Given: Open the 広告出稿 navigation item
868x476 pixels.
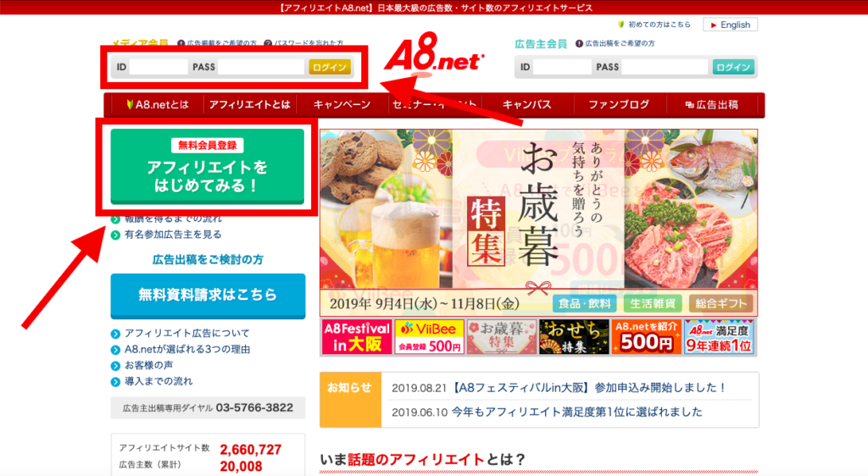Looking at the screenshot, I should 712,104.
